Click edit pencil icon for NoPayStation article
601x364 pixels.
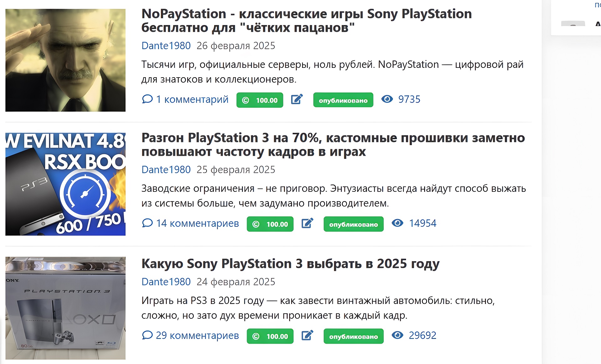[297, 99]
